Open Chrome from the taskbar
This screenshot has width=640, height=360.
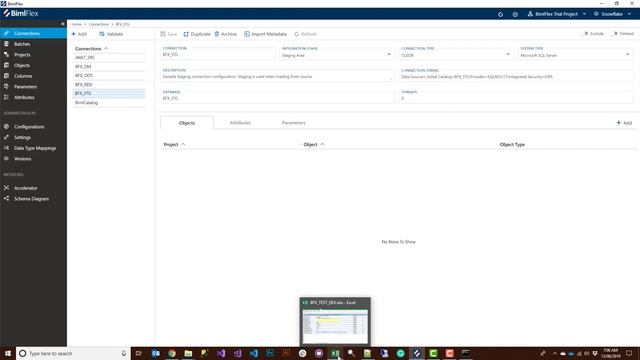pyautogui.click(x=172, y=353)
